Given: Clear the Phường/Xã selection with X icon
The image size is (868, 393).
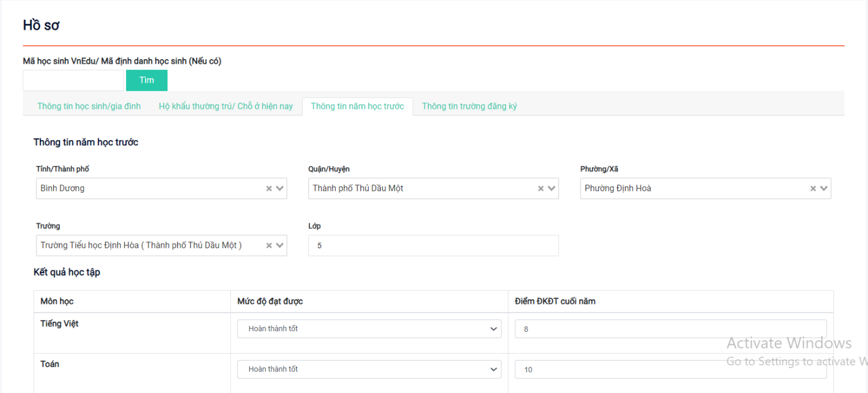Looking at the screenshot, I should pos(813,189).
